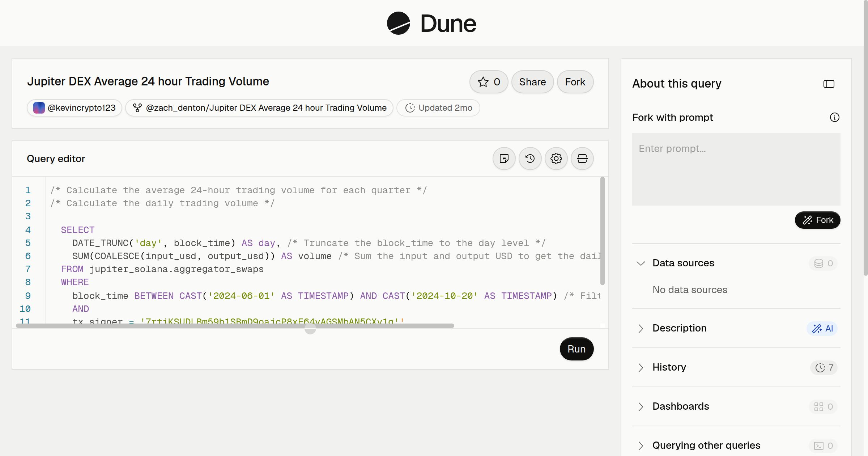The width and height of the screenshot is (868, 456).
Task: Collapse the About this query sidebar icon
Action: [829, 84]
